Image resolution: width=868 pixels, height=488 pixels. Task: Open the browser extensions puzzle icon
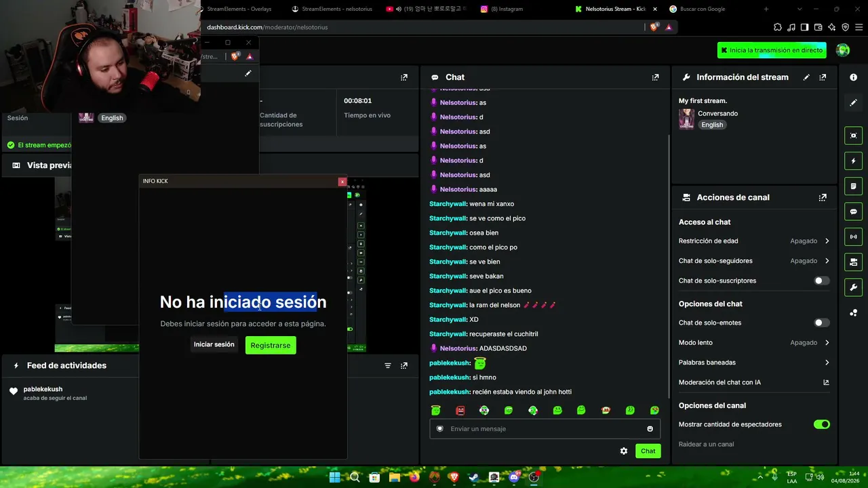[778, 27]
